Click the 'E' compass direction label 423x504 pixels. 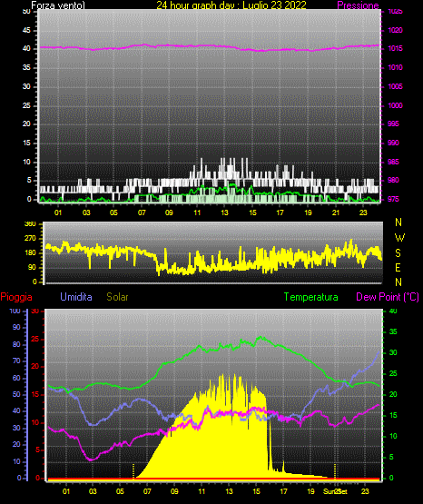(398, 267)
